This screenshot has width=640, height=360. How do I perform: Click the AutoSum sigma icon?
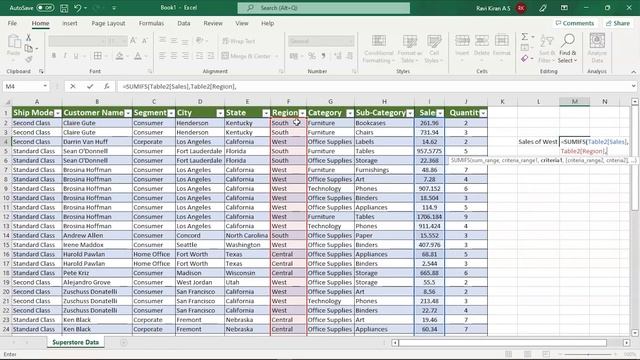[x=524, y=37]
